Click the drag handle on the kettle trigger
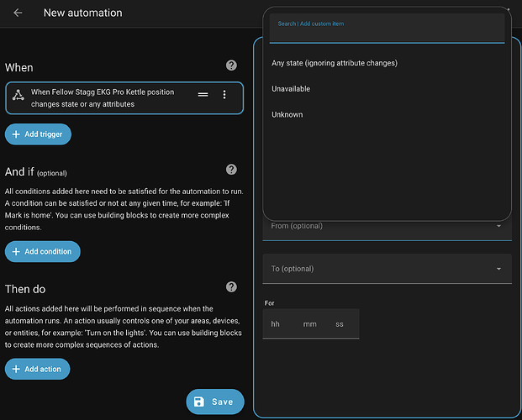 (203, 95)
